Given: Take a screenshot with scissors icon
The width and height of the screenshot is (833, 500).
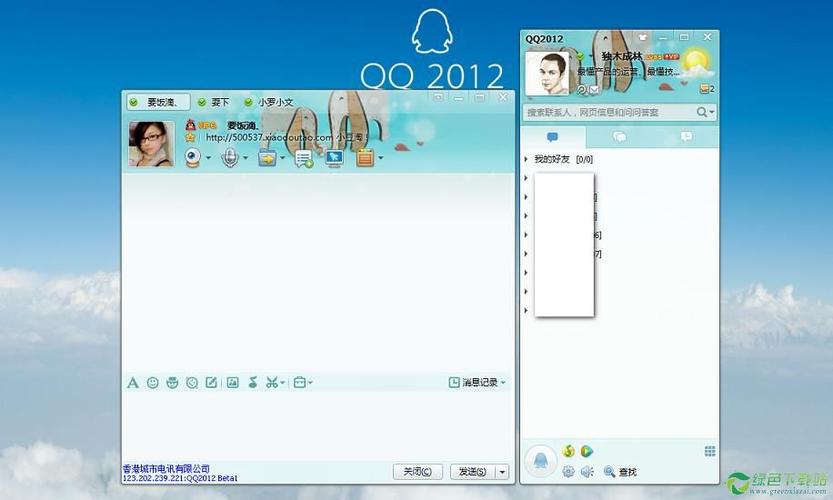Looking at the screenshot, I should pyautogui.click(x=272, y=383).
